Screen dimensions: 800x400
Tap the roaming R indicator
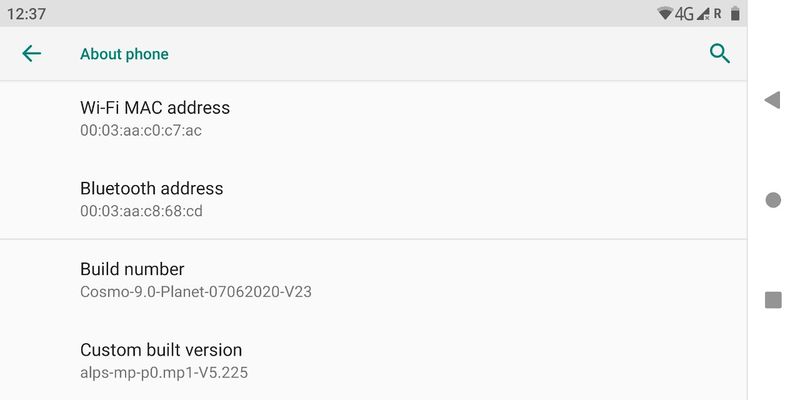tap(717, 14)
